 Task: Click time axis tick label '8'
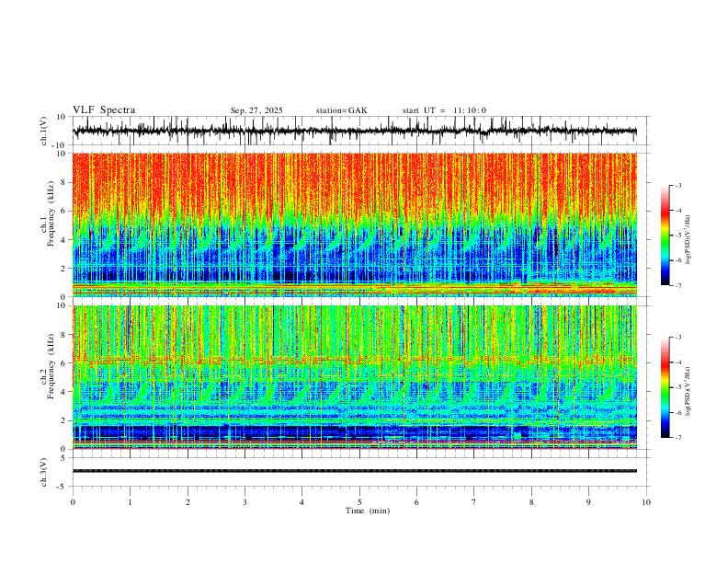(531, 502)
